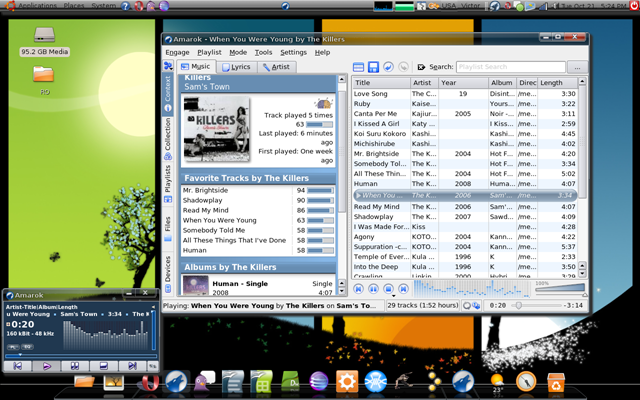The width and height of the screenshot is (640, 400).
Task: Click the mini player progress bar
Action: (80, 356)
